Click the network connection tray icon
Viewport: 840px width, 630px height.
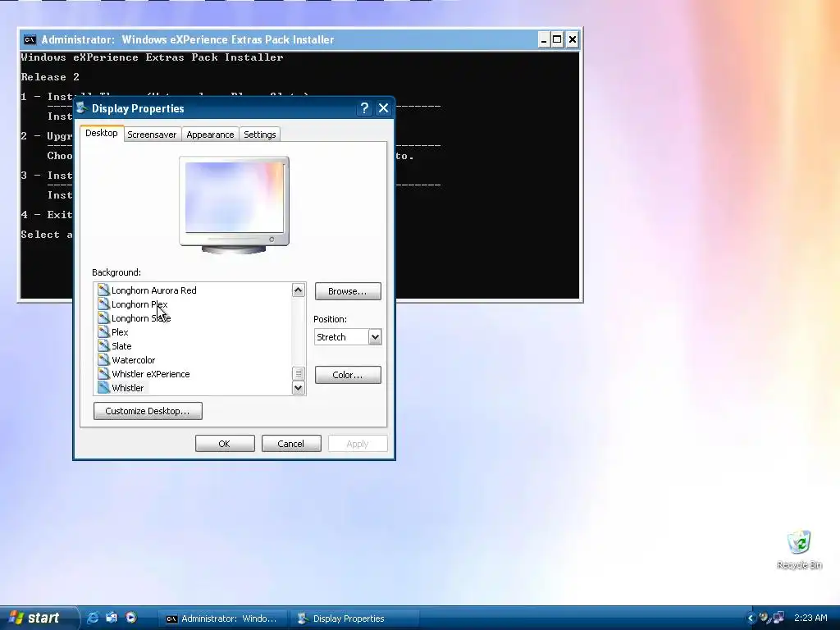click(x=778, y=619)
